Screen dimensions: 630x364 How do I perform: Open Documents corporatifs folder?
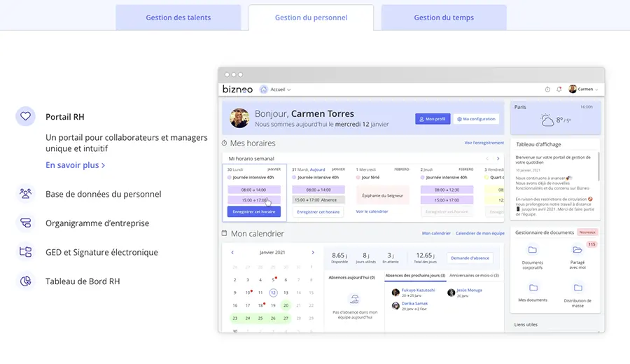click(x=533, y=257)
